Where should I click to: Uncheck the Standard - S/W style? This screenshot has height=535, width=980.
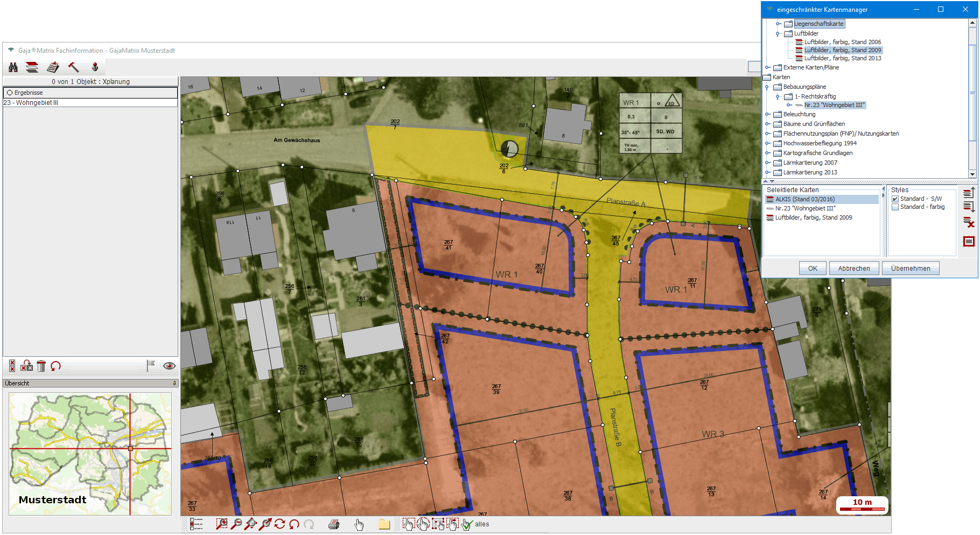pyautogui.click(x=895, y=199)
